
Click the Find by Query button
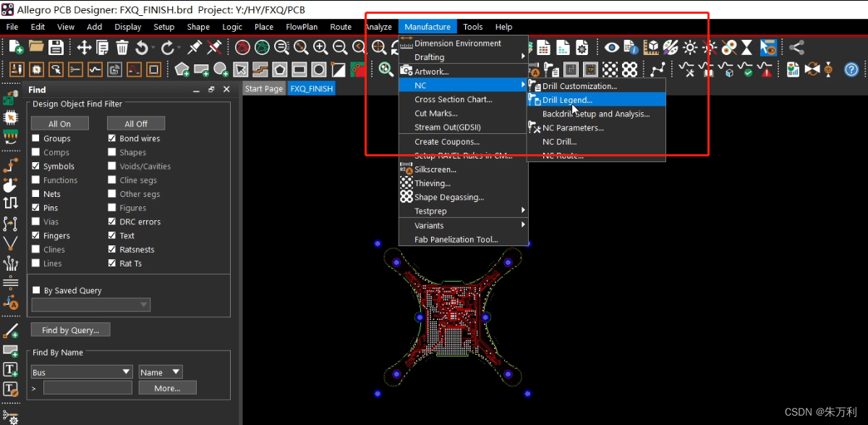point(70,330)
